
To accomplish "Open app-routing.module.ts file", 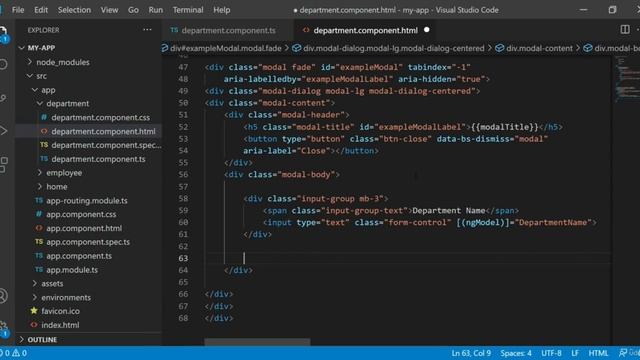I will click(x=87, y=200).
